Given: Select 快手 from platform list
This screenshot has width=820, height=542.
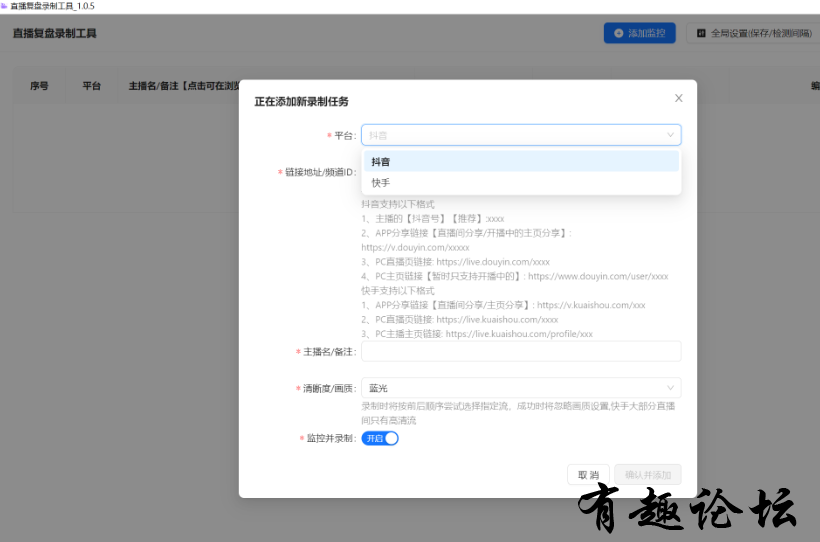Looking at the screenshot, I should pos(521,183).
